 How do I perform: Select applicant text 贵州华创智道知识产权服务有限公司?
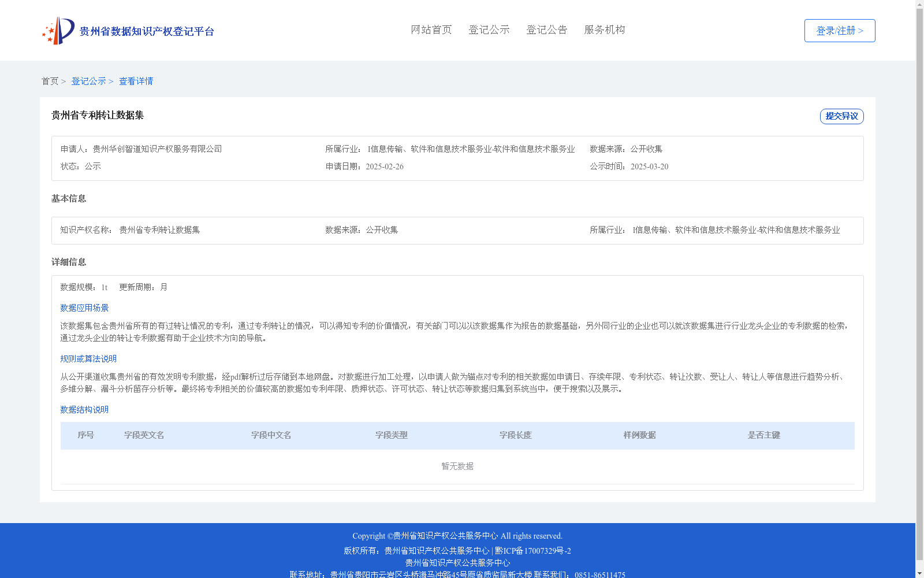click(x=157, y=149)
